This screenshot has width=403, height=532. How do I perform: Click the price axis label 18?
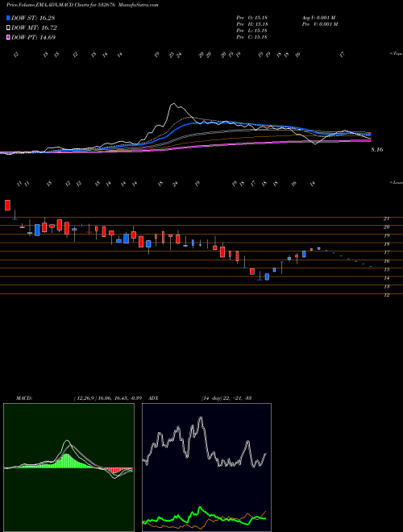pos(386,244)
